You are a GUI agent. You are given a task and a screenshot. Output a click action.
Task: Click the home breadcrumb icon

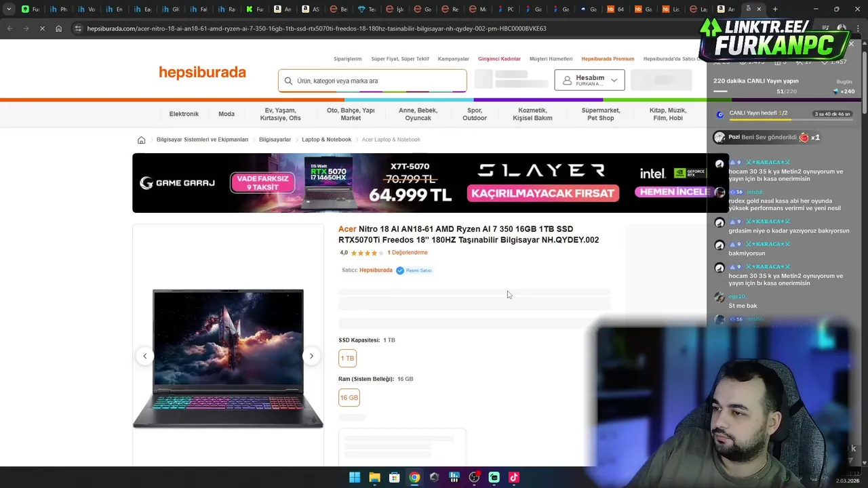[141, 140]
